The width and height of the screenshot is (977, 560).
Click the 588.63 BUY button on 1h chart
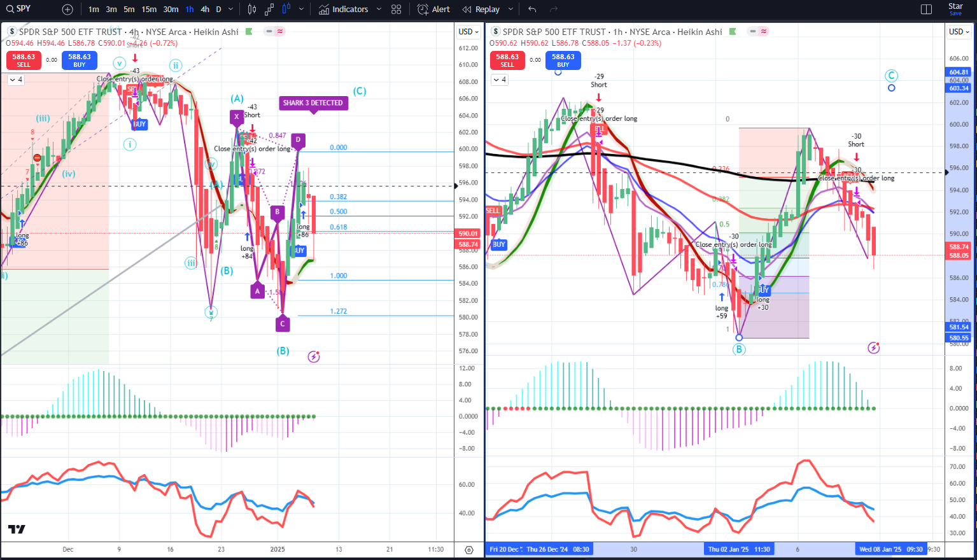click(x=563, y=60)
